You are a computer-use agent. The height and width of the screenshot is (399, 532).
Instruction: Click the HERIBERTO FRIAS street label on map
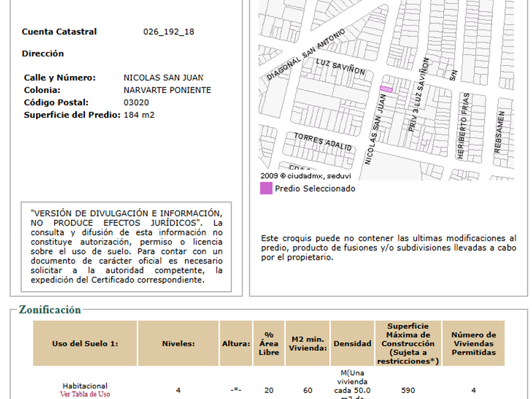(x=464, y=126)
